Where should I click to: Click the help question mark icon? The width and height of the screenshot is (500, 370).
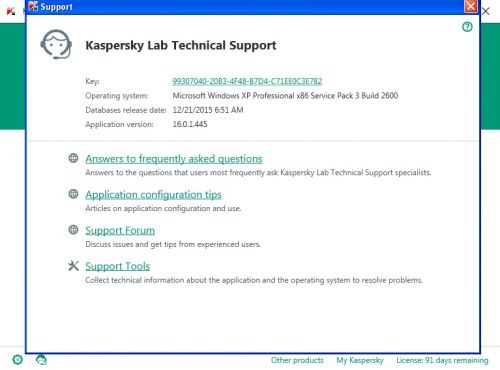[x=467, y=27]
